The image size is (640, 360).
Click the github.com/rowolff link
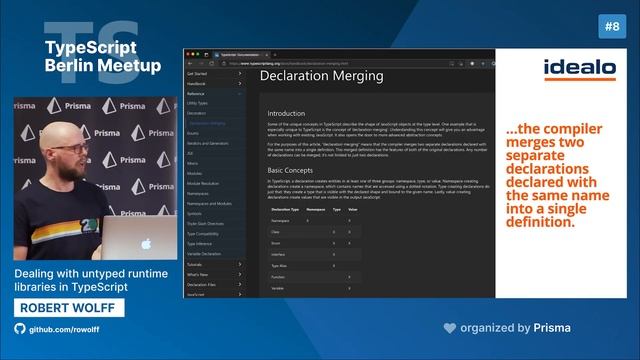coord(64,329)
